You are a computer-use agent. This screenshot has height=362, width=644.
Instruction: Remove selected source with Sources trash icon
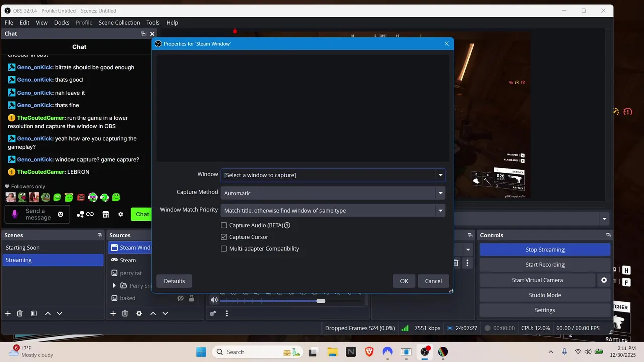tap(125, 313)
